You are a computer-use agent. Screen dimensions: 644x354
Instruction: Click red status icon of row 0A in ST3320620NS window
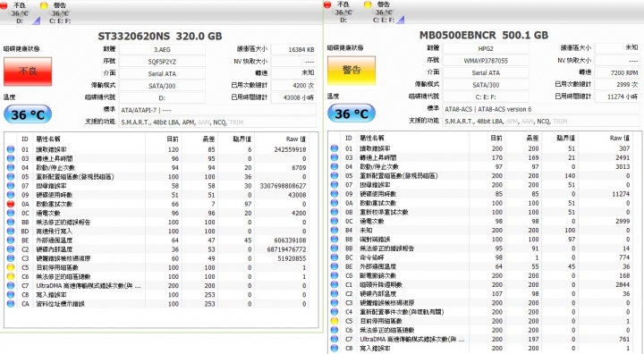(x=11, y=204)
